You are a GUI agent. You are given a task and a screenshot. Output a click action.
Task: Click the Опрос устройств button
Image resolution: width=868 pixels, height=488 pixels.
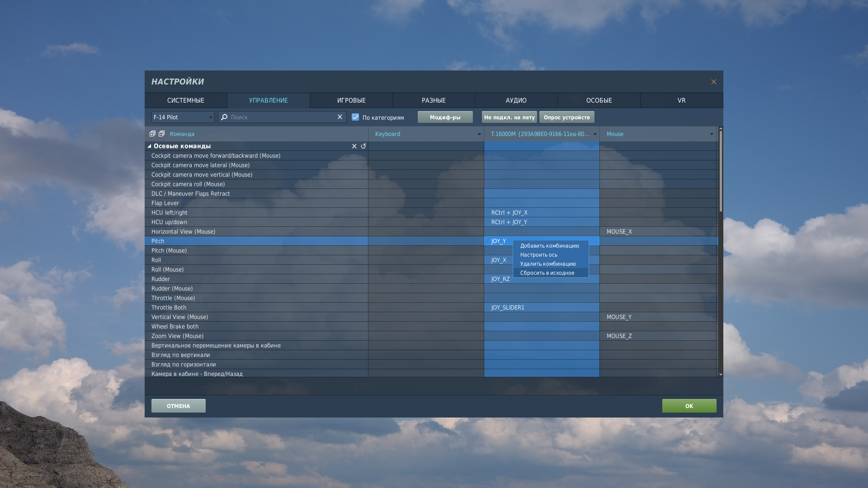[567, 117]
